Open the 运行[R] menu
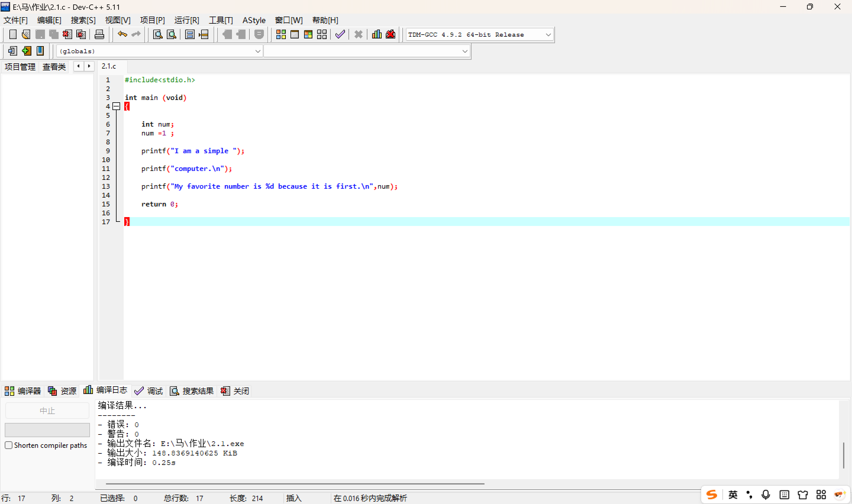 186,20
